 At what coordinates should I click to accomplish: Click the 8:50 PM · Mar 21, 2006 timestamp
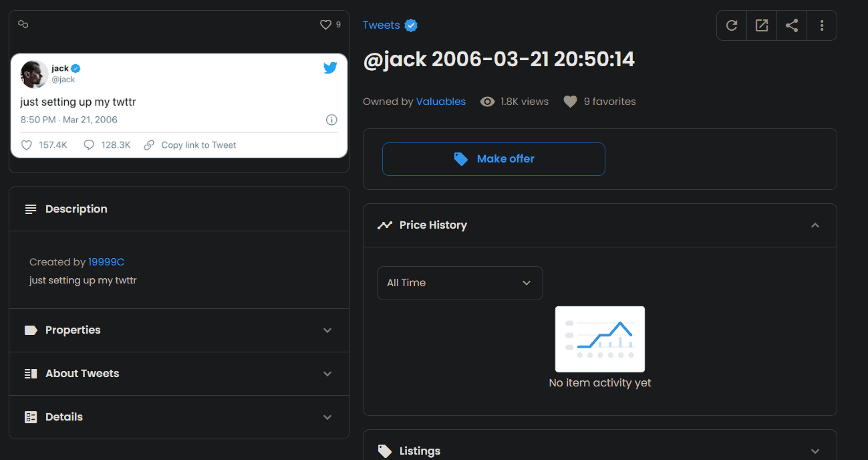point(69,120)
